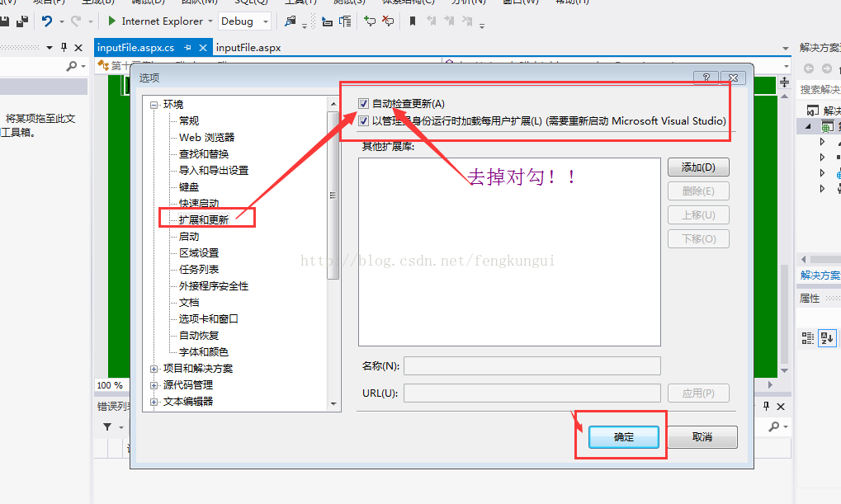Collapse the expanded project node in Solution Explorer
The image size is (841, 504).
tap(808, 126)
